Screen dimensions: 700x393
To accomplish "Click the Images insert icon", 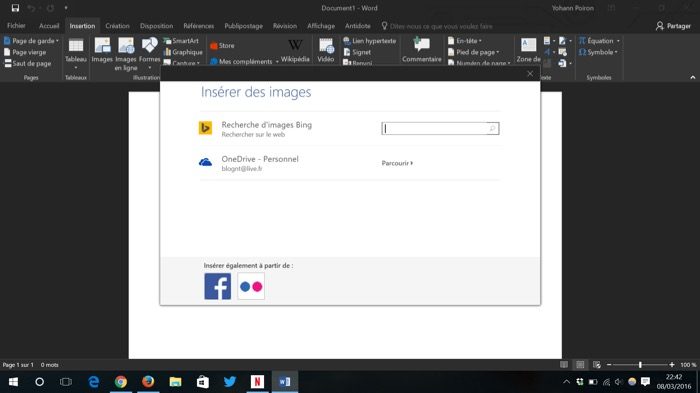I will [102, 50].
